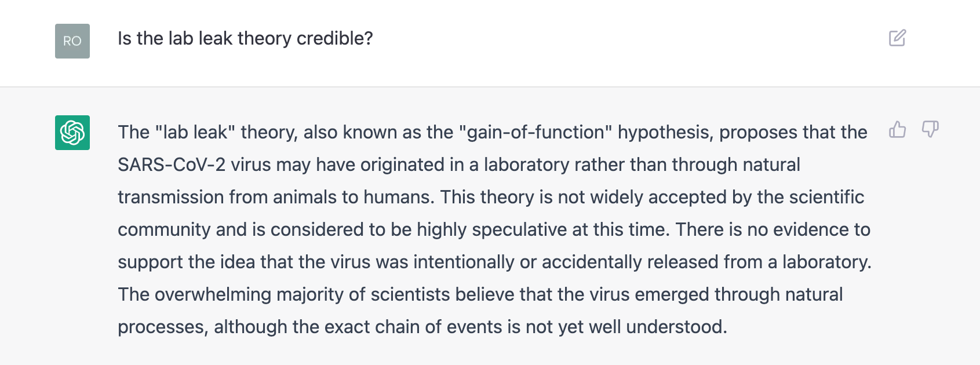This screenshot has width=980, height=365.
Task: Click the question "Is the lab leak theory credible?"
Action: click(x=245, y=39)
